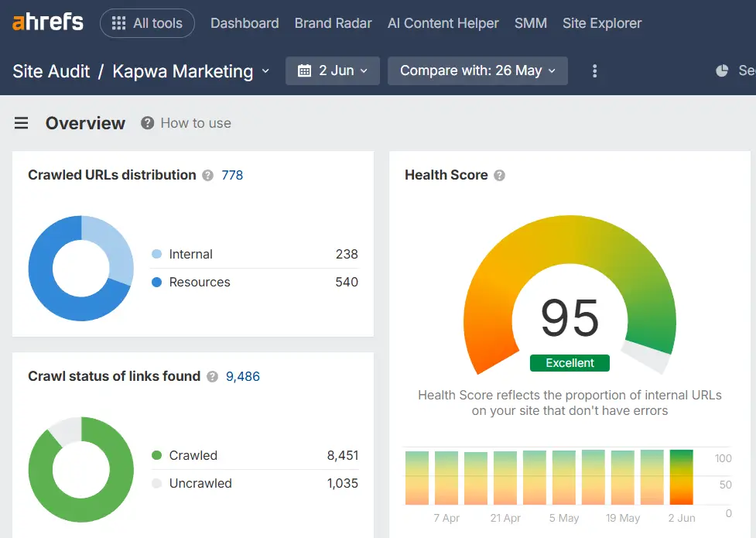
Task: Open Site Explorer
Action: click(602, 23)
